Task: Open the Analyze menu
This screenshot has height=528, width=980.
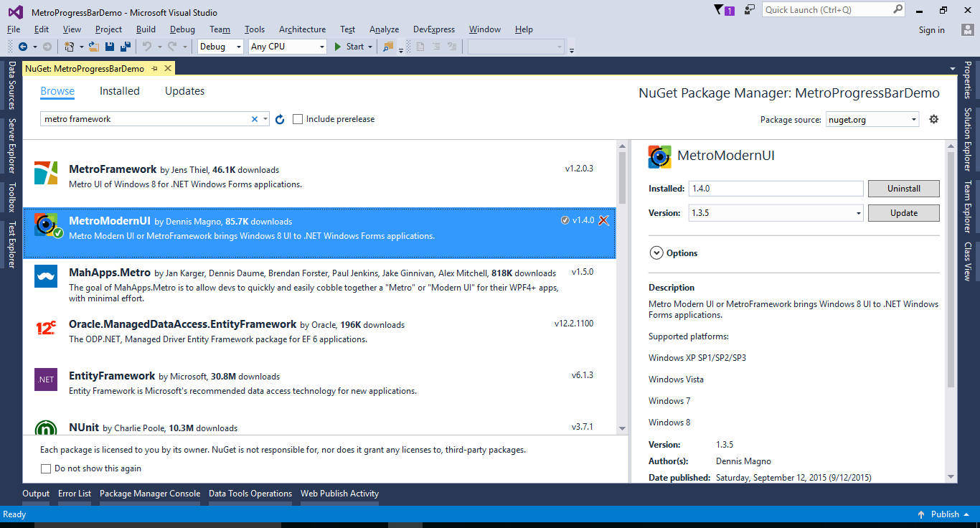Action: pos(384,29)
